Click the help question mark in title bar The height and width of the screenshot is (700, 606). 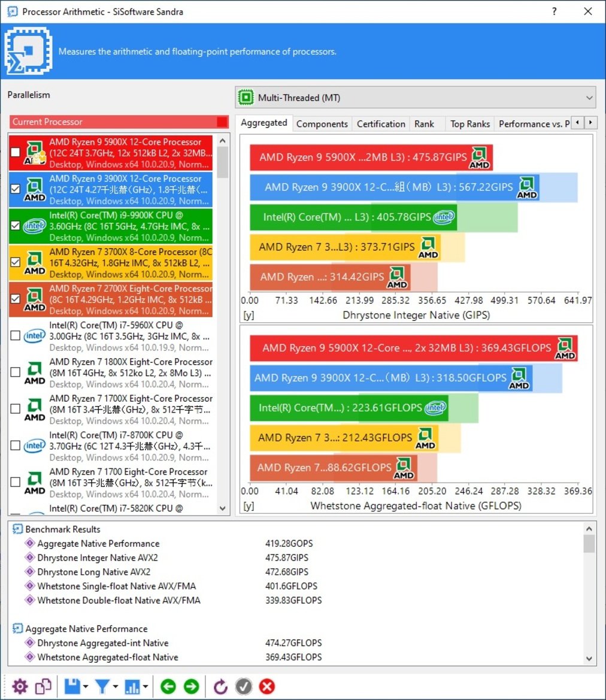pos(554,11)
